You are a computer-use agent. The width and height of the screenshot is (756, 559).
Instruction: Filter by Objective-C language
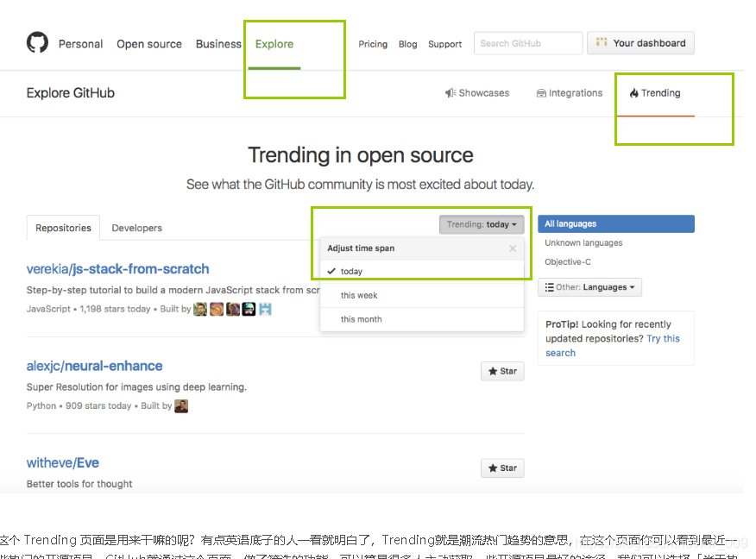click(568, 261)
